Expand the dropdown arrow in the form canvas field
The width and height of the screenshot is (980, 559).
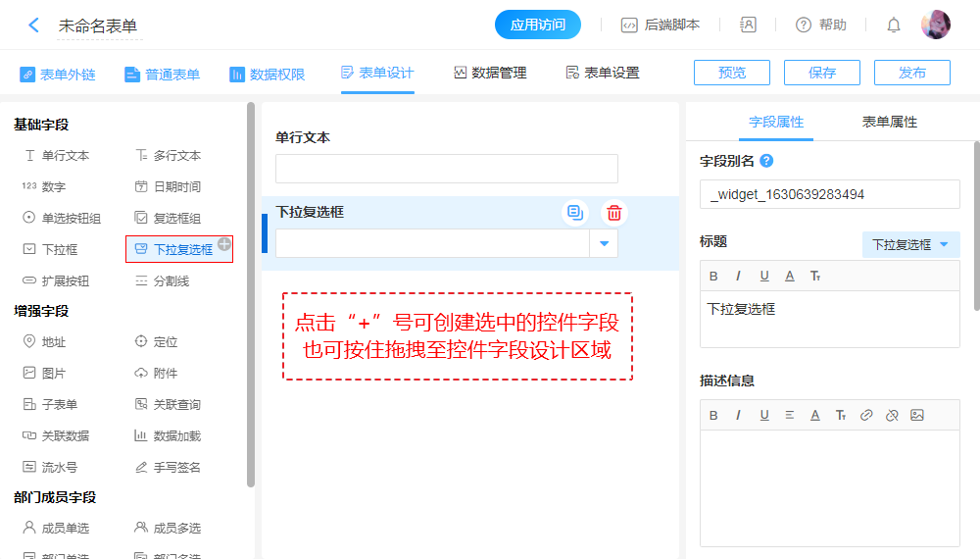coord(604,243)
